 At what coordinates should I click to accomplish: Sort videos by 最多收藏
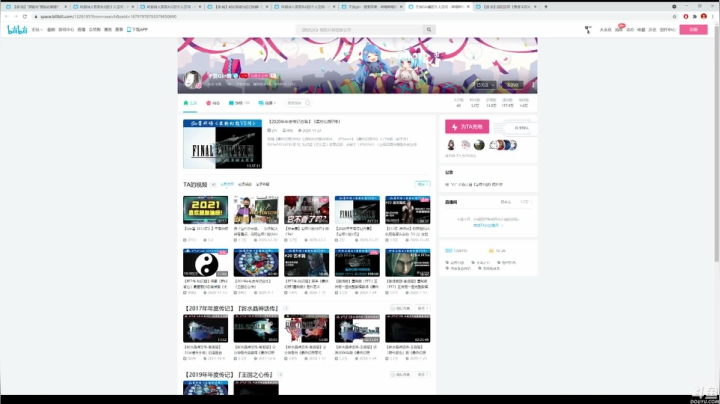click(263, 185)
